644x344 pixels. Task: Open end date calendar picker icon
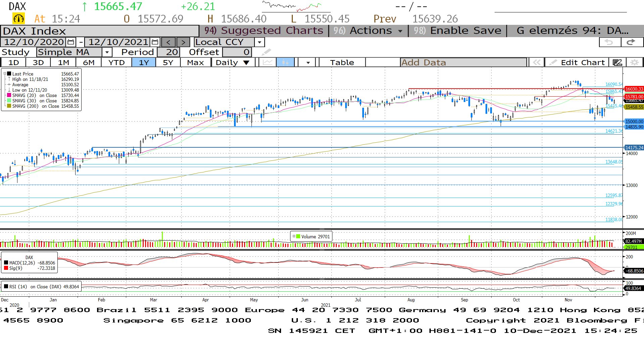click(155, 42)
